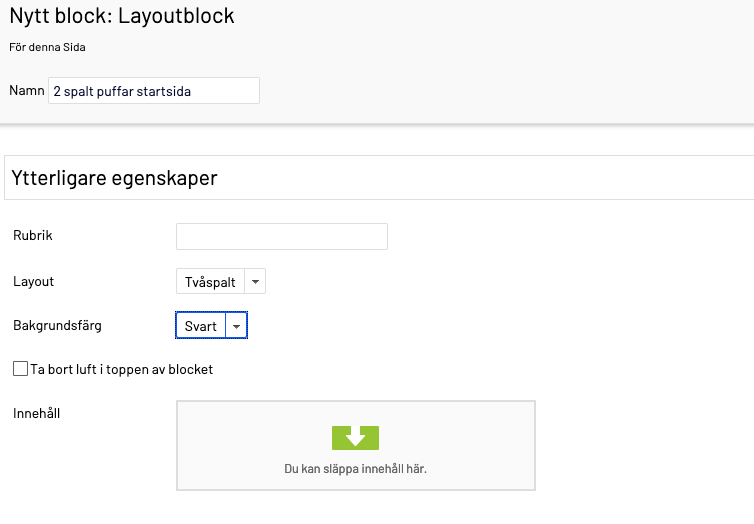This screenshot has height=524, width=754.
Task: Click the Bakgrundsfärg field label
Action: point(57,325)
